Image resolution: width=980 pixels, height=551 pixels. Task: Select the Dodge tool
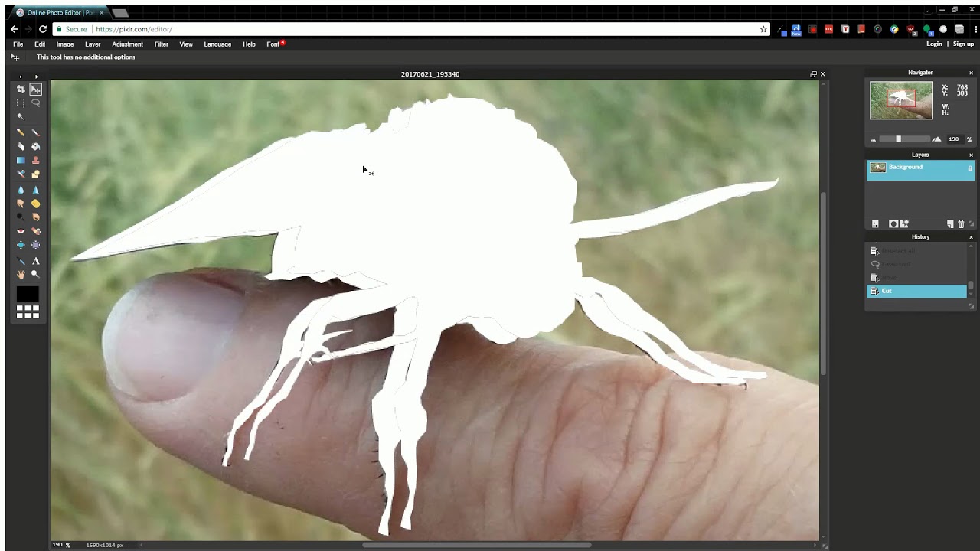tap(21, 217)
